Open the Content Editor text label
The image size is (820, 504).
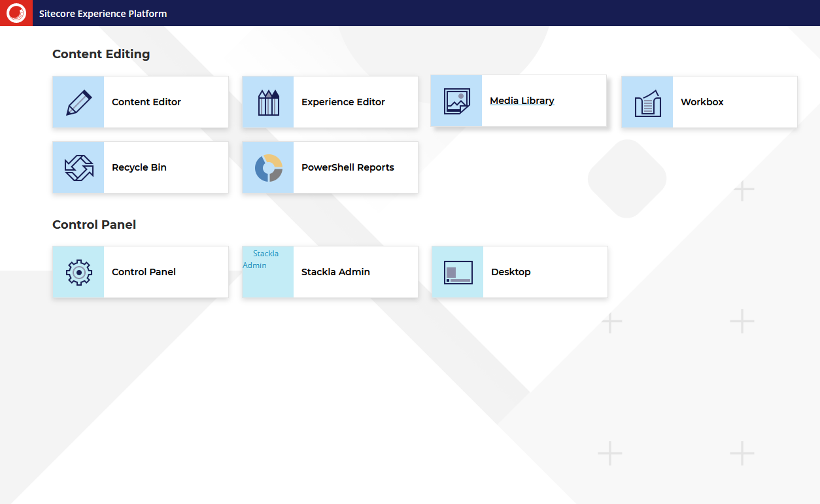(x=146, y=102)
